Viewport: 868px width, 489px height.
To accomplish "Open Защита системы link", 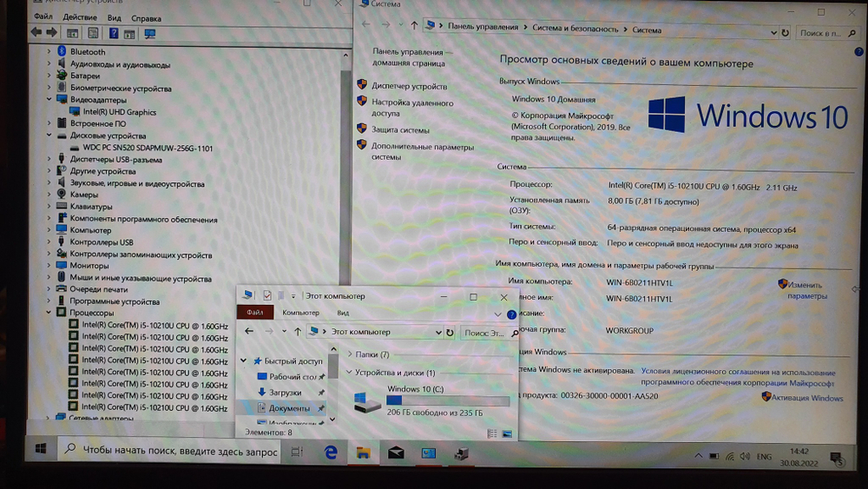I will [x=400, y=130].
